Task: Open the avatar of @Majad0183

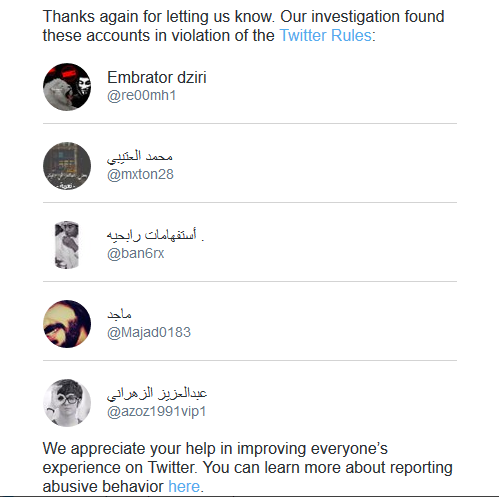Action: 67,324
